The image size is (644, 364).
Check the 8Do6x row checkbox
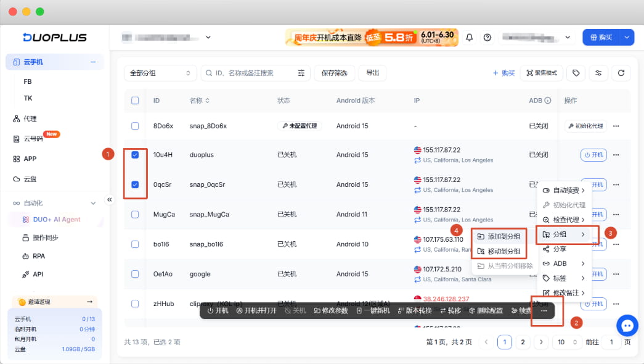[x=135, y=126]
